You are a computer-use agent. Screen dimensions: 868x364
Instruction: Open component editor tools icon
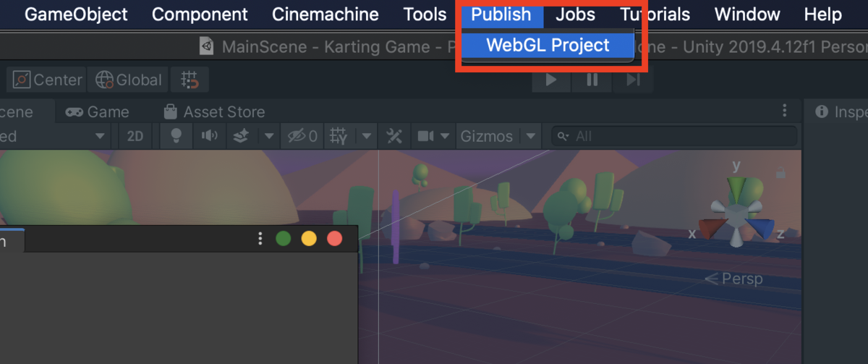(394, 136)
